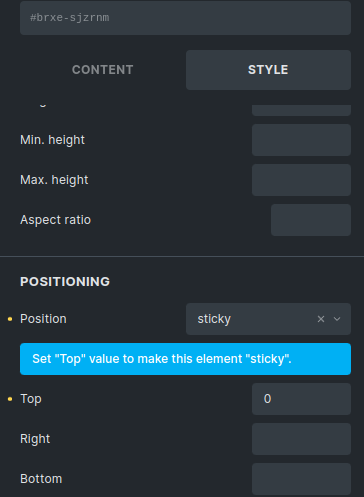The height and width of the screenshot is (497, 364).
Task: Focus the CSS ID field #brxe-sjzrnm
Action: (185, 18)
